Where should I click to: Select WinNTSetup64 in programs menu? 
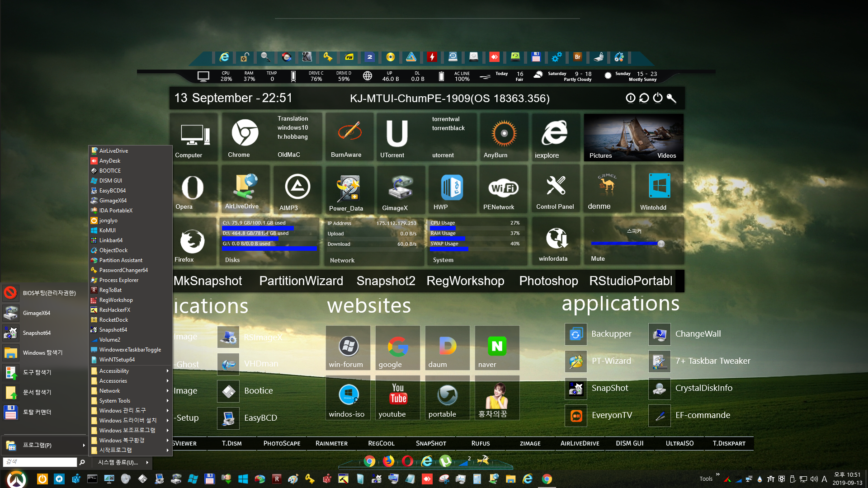coord(130,360)
